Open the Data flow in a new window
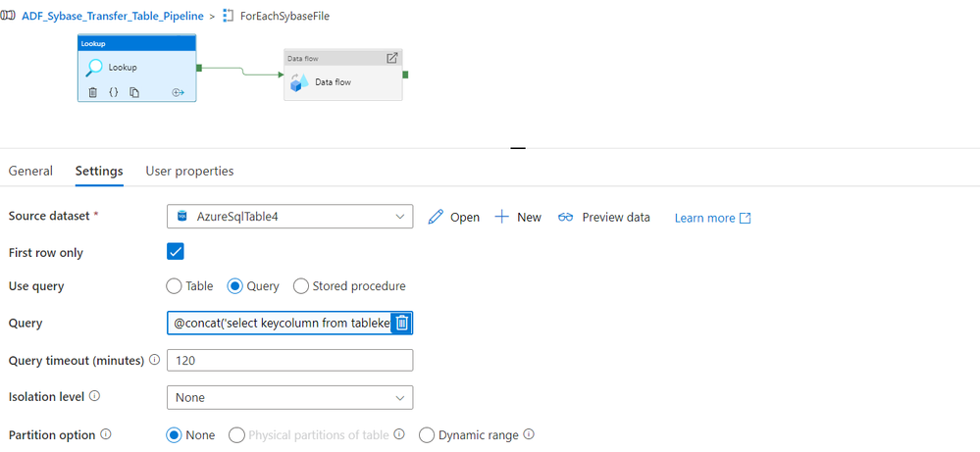The height and width of the screenshot is (452, 980). 392,58
